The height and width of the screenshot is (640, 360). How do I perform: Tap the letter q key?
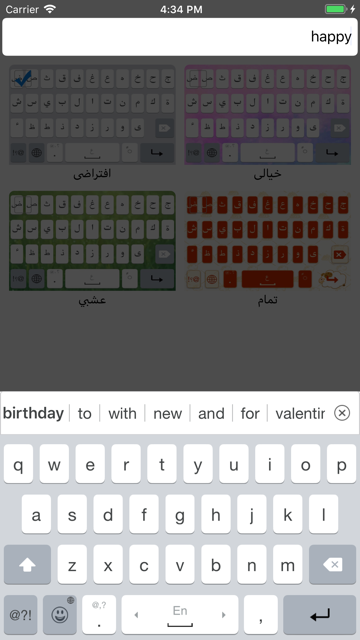tap(18, 464)
